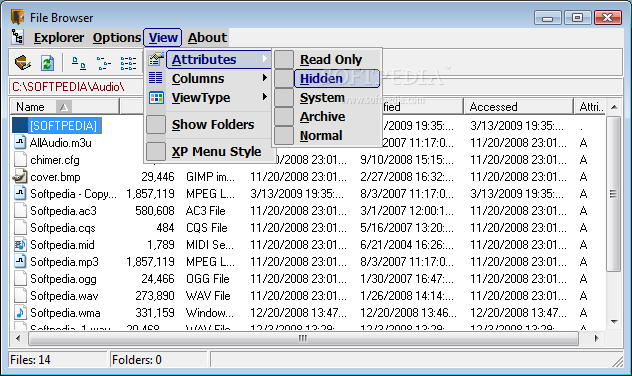
Task: Click the Softpedia.mid file icon
Action: [20, 245]
